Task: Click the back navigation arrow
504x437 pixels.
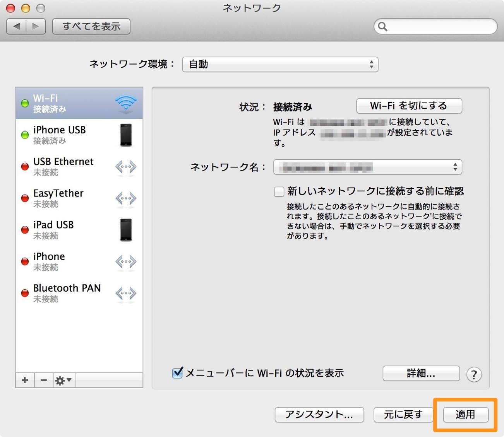Action: pos(17,26)
